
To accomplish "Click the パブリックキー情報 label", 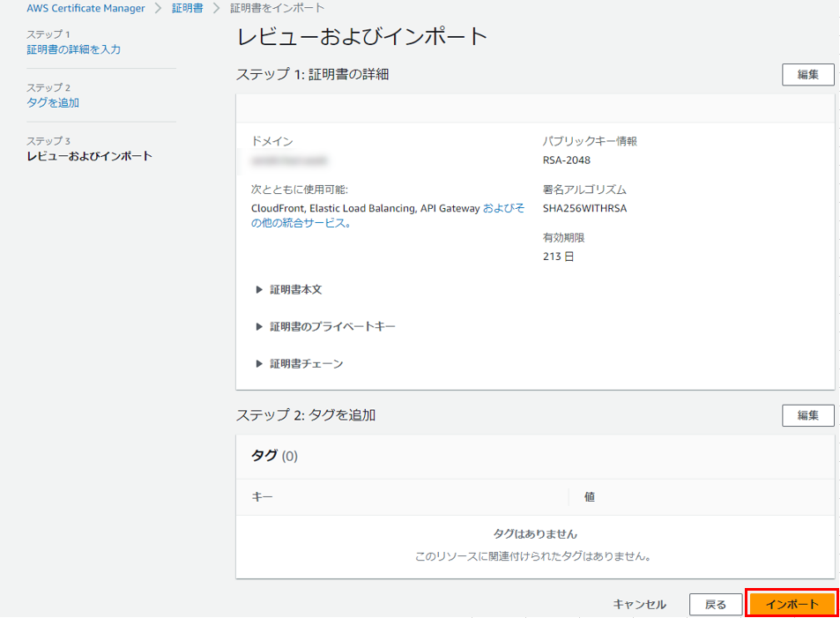I will (x=590, y=141).
